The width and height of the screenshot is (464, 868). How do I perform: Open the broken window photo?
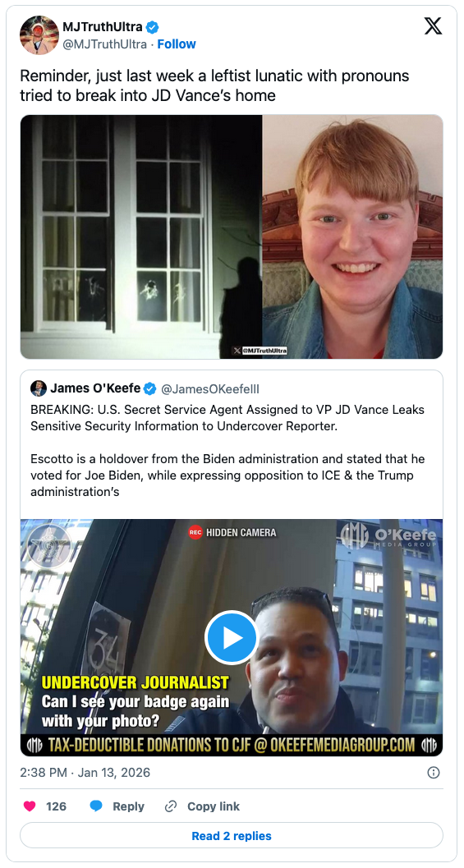tap(141, 237)
